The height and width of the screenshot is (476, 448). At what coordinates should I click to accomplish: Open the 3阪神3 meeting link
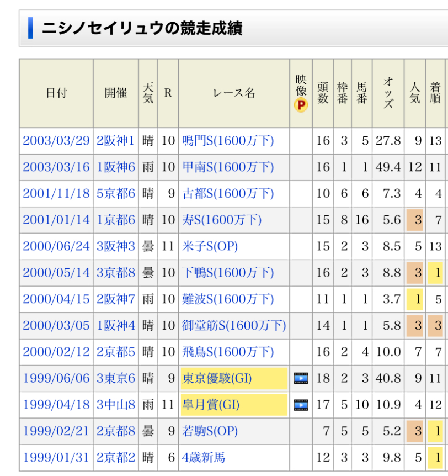point(115,246)
